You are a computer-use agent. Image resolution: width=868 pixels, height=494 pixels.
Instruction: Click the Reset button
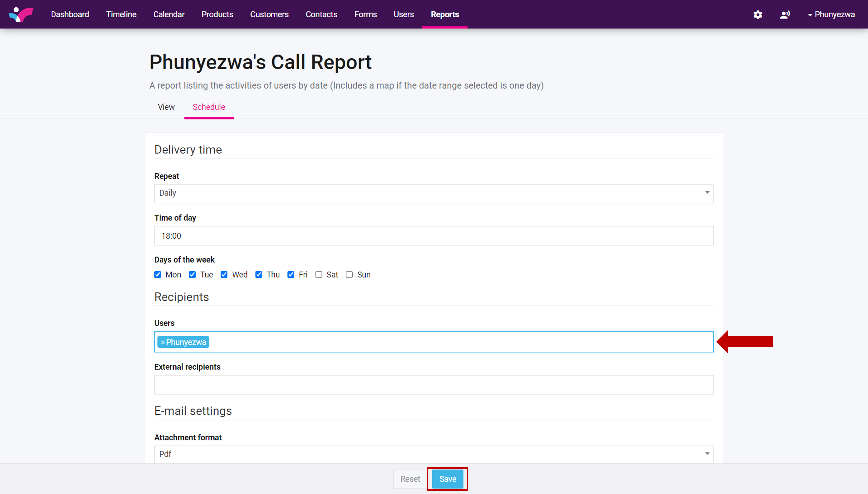[410, 479]
